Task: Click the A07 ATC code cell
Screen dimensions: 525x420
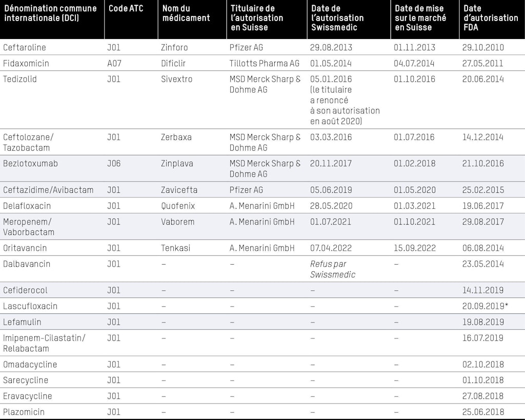Action: coord(114,64)
